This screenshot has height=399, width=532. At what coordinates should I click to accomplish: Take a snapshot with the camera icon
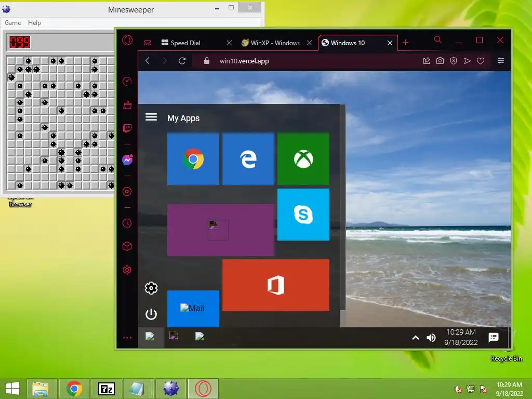pos(440,61)
